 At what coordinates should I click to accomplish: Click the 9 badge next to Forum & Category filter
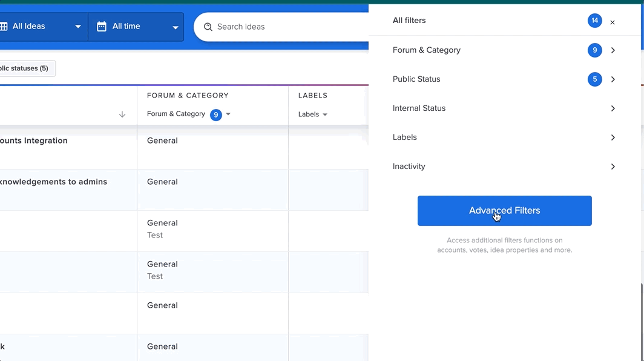(595, 50)
